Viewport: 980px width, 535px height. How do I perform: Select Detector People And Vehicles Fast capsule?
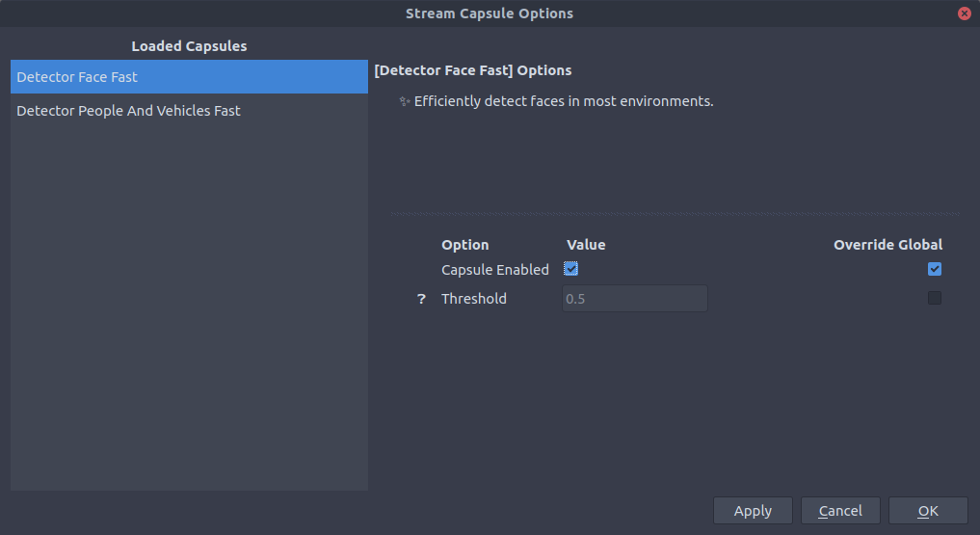click(x=190, y=111)
